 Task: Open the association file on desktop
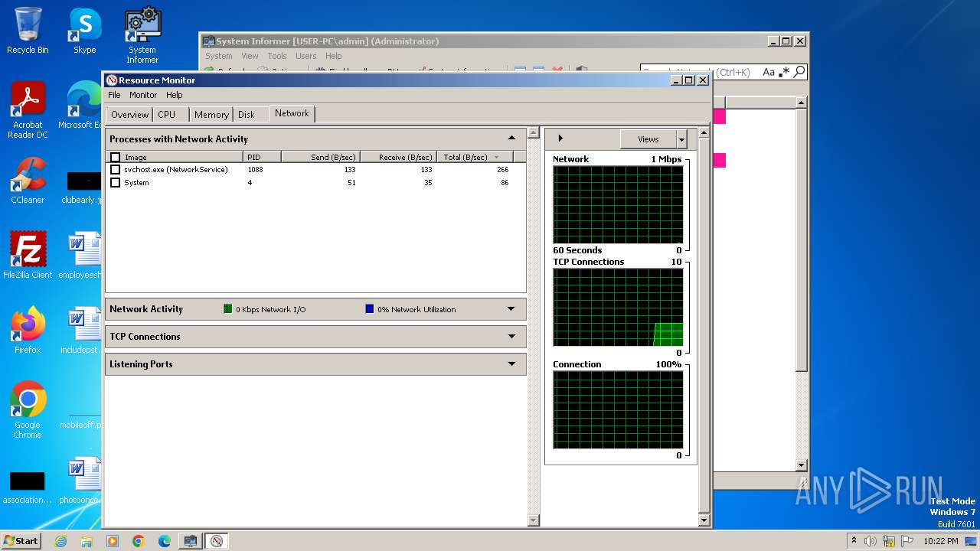click(28, 486)
